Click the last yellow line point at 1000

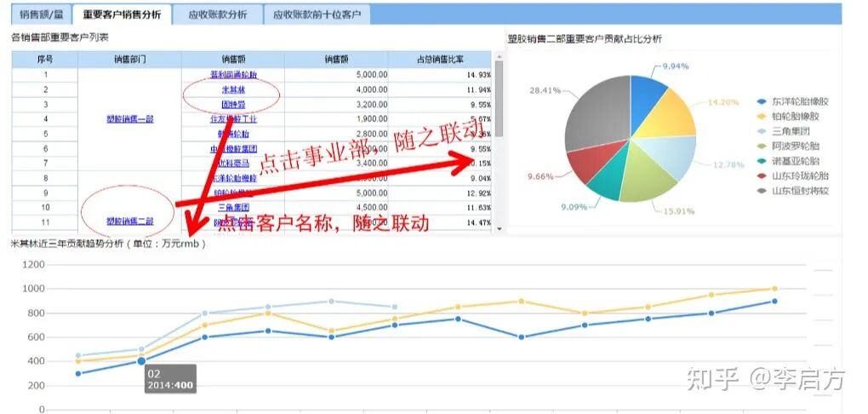(774, 288)
